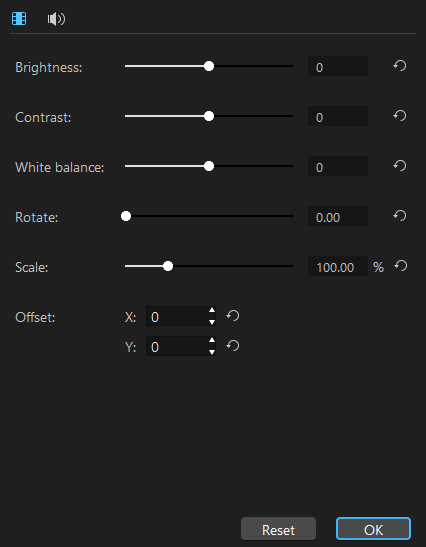The image size is (426, 547).
Task: Reset Offset Y with its arrow icon
Action: click(x=233, y=346)
